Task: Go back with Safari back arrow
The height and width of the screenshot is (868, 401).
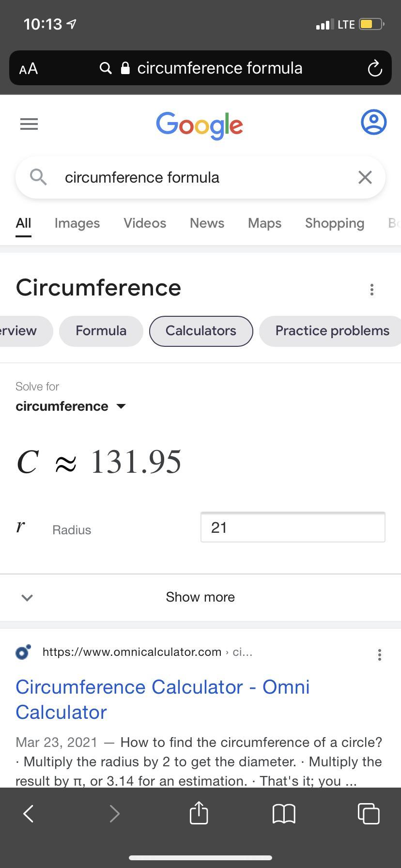Action: tap(29, 813)
